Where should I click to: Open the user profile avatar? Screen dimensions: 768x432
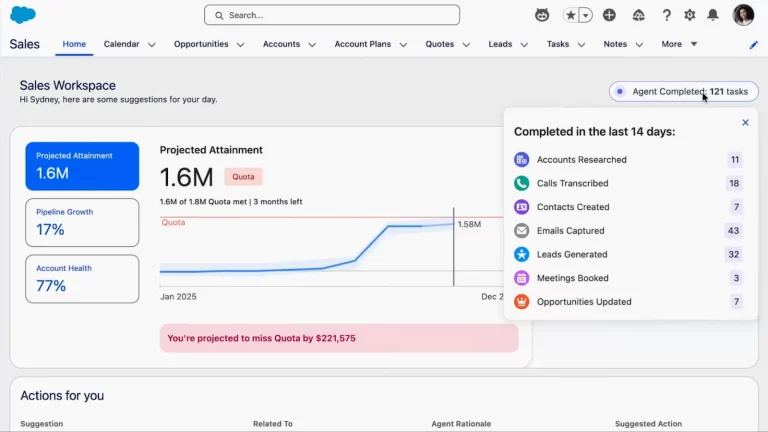coord(743,15)
